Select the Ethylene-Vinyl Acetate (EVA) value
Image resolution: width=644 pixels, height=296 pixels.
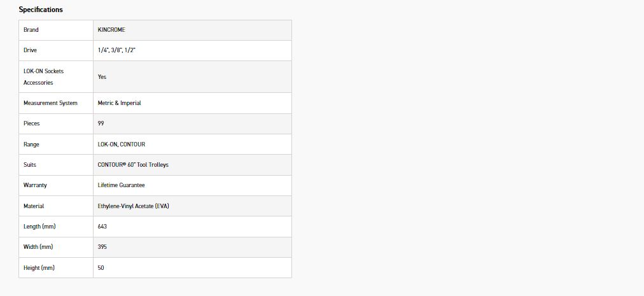click(134, 206)
